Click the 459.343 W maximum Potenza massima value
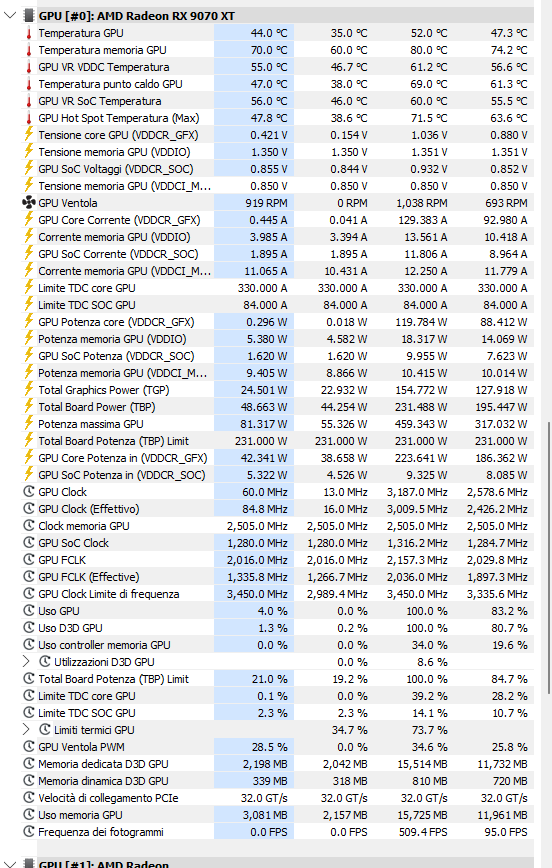552x868 pixels. click(x=421, y=424)
